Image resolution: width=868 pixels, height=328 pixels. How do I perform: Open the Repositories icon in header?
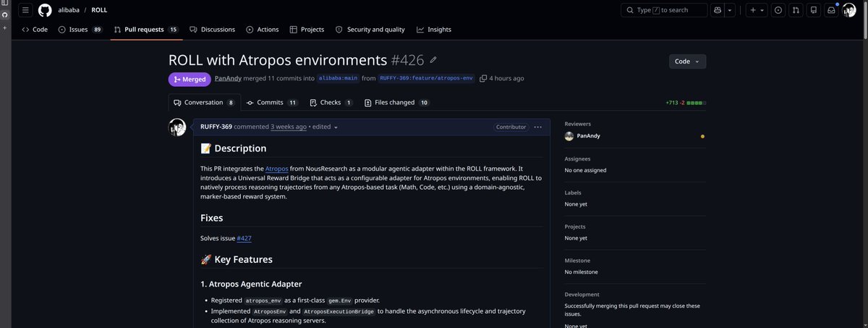(x=814, y=10)
